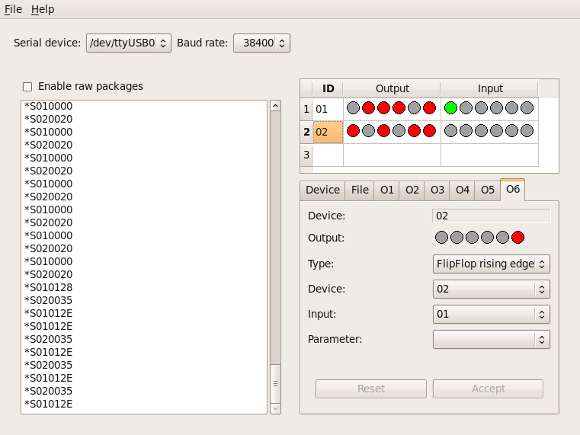Click the first gray LED in O6 Output indicator
The width and height of the screenshot is (580, 435).
[x=441, y=237]
